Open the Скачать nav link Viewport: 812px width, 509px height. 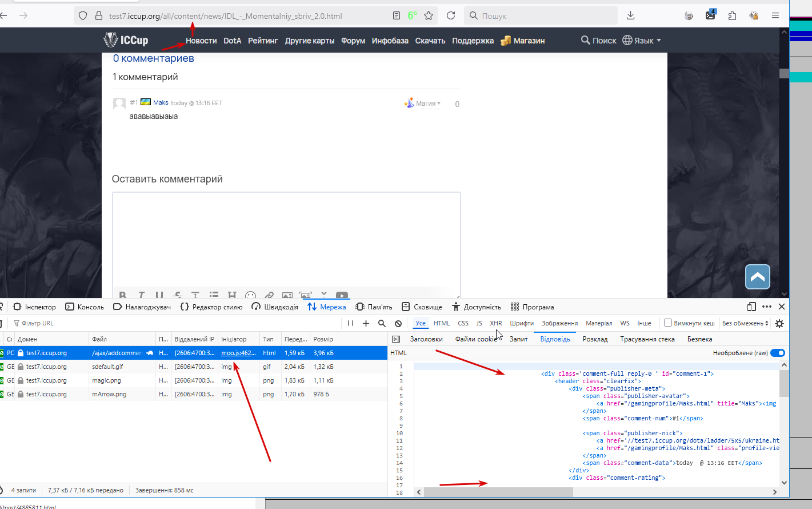pyautogui.click(x=430, y=41)
